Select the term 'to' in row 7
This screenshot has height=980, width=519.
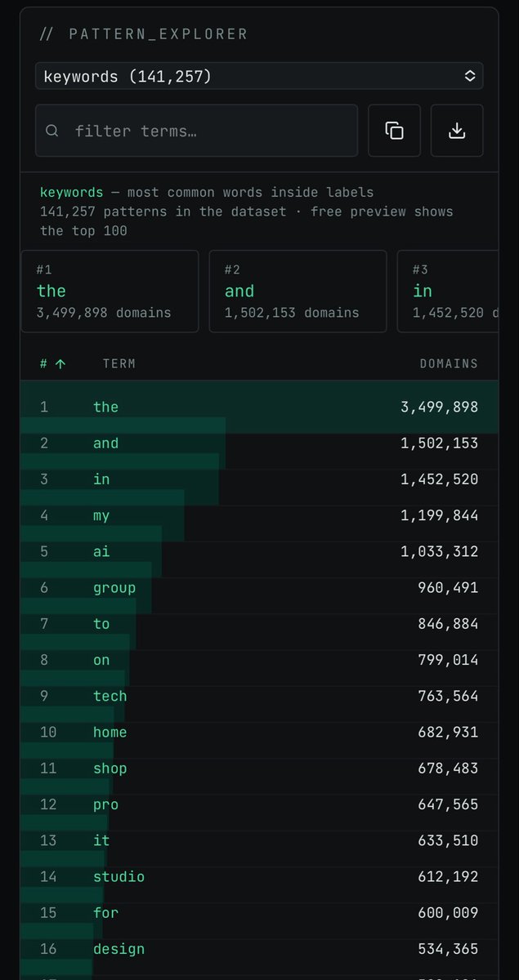point(101,624)
